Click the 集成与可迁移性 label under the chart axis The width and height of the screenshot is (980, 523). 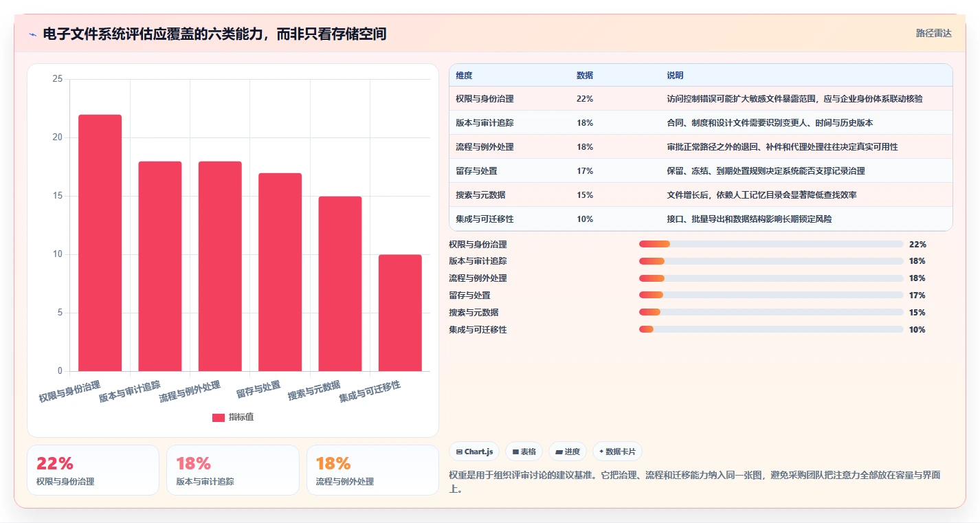point(370,390)
